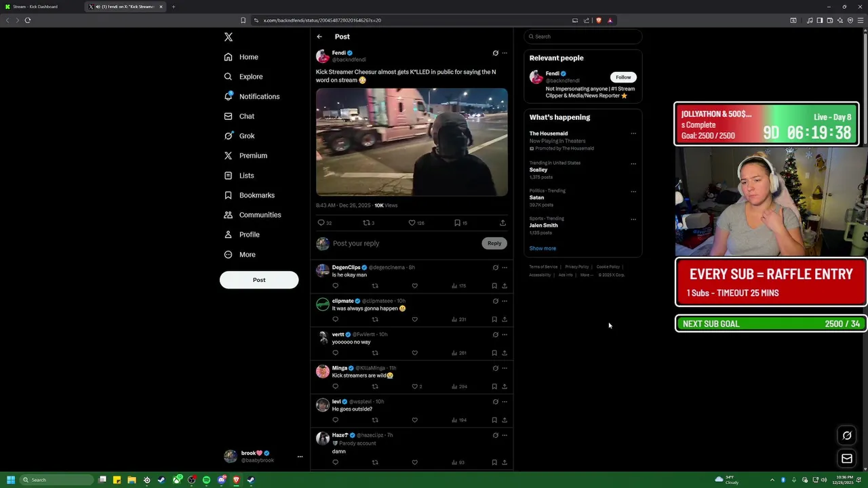Open File Explorer from the taskbar

coord(132,480)
